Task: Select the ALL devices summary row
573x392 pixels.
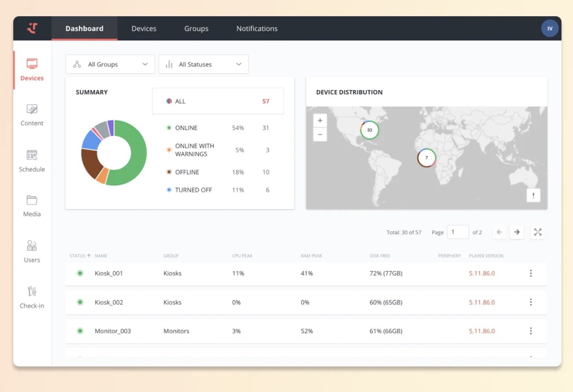Action: 218,101
